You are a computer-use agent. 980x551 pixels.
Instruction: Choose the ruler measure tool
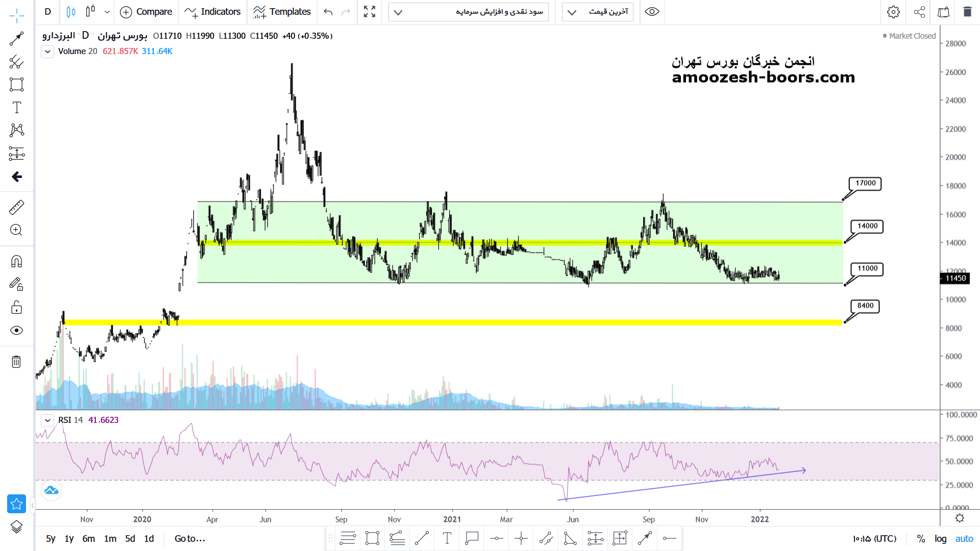click(x=16, y=207)
